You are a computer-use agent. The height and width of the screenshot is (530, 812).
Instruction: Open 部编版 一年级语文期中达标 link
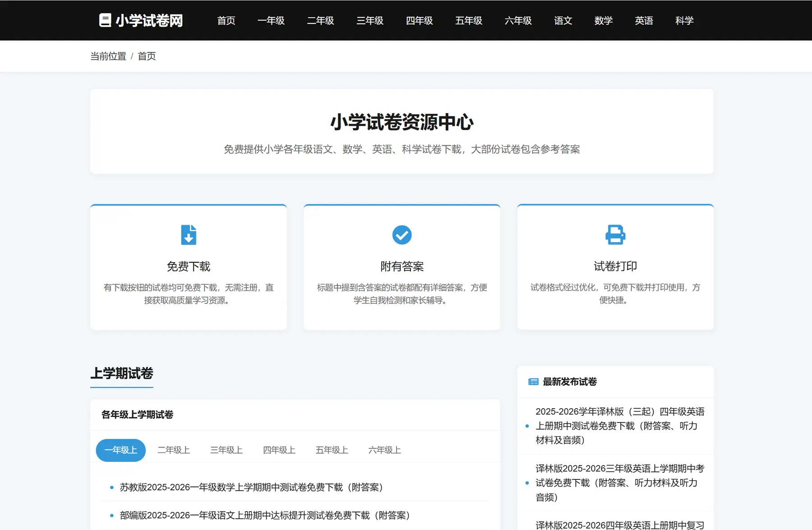[265, 515]
